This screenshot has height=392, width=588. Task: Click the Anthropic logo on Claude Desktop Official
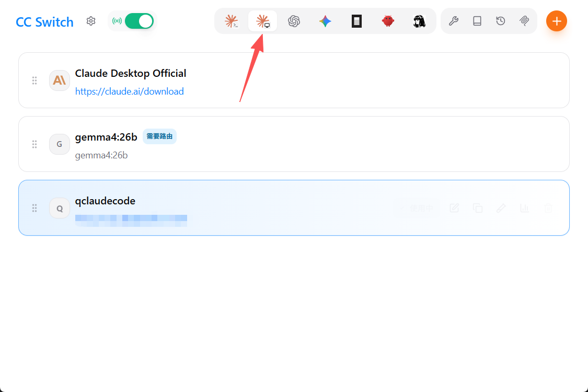pos(59,80)
